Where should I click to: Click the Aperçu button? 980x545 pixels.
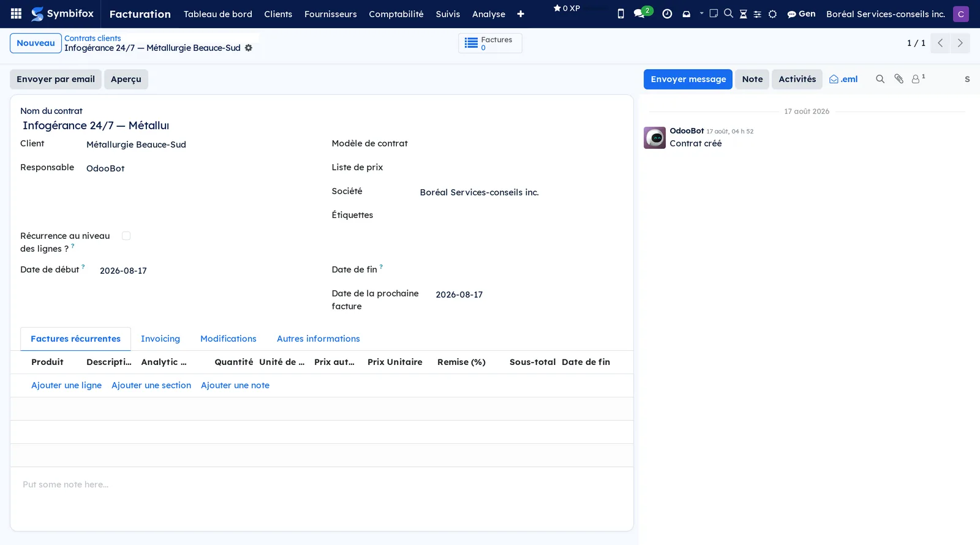coord(126,79)
